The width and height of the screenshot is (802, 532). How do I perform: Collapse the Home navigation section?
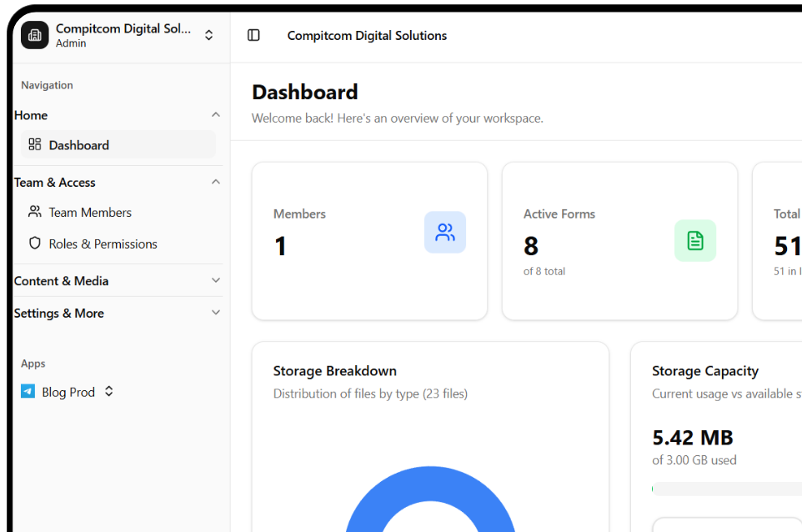(x=216, y=115)
